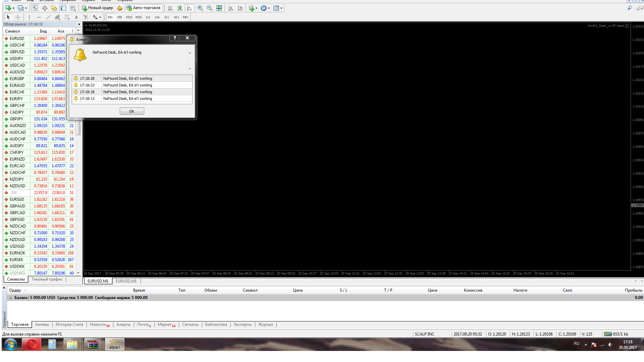This screenshot has width=644, height=362.
Task: Switch chart to bar chart icon
Action: pyautogui.click(x=170, y=8)
